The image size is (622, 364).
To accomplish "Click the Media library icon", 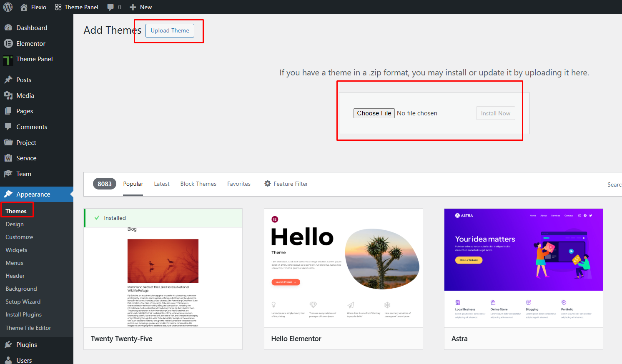I will pyautogui.click(x=8, y=95).
